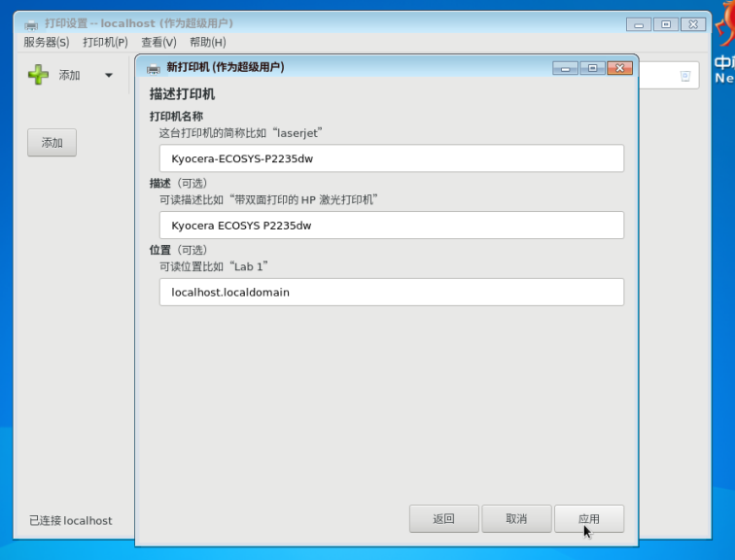Click 返回 to go back
This screenshot has width=735, height=560.
(443, 519)
